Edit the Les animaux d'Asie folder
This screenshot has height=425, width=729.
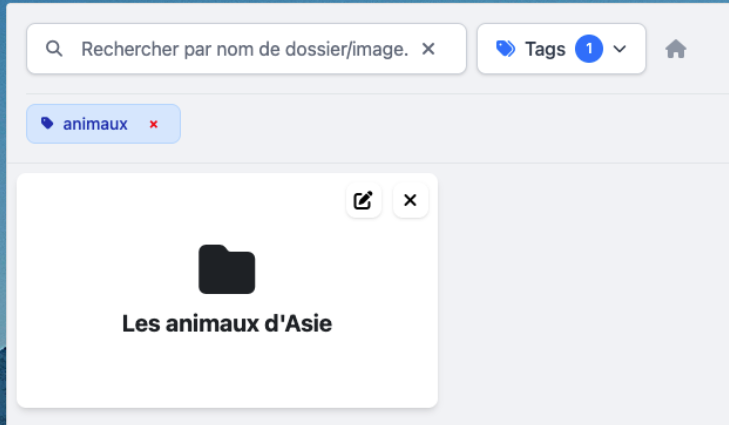pos(363,201)
